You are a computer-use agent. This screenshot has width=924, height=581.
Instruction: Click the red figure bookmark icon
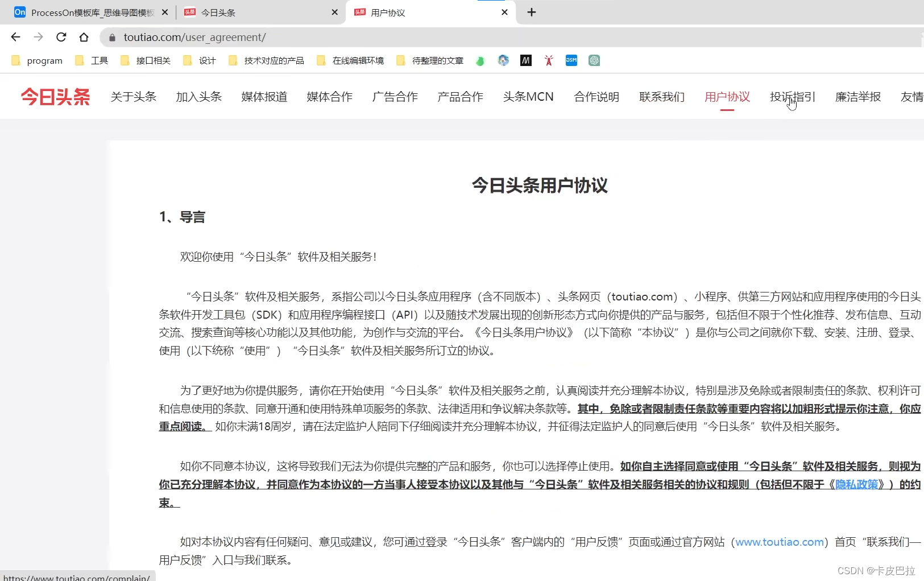[x=549, y=60]
